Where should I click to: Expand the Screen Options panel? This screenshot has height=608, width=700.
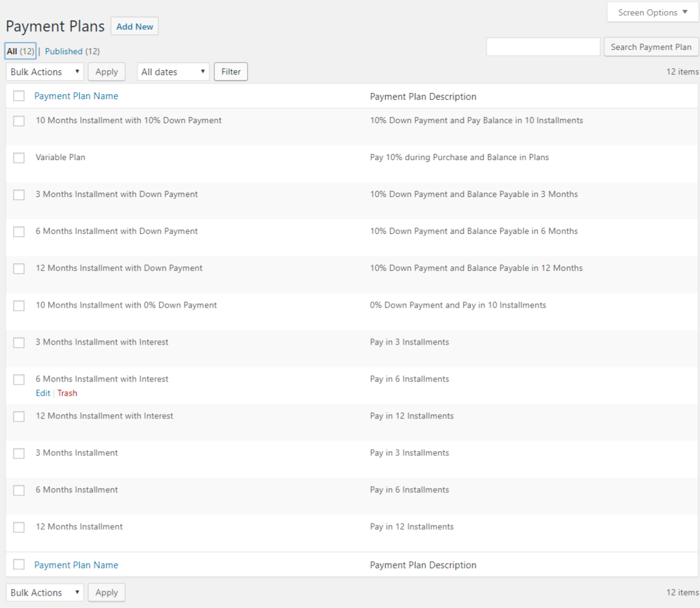tap(652, 12)
